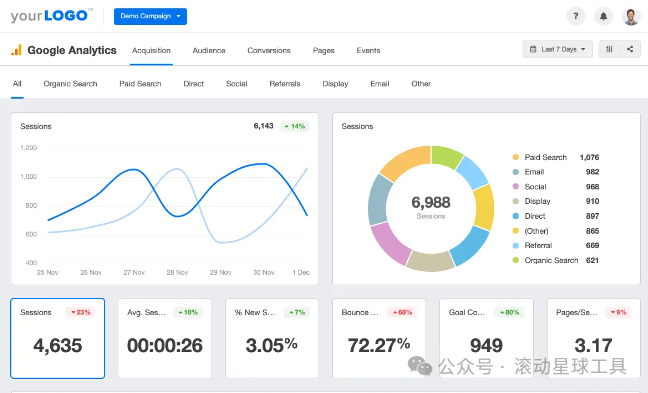The height and width of the screenshot is (393, 648).
Task: Click the Paid Search value 1,076
Action: (589, 157)
